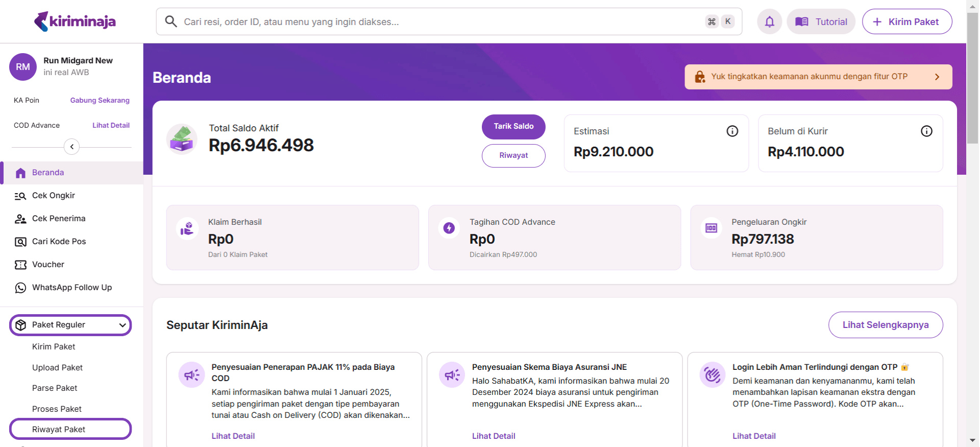Click the Klaim Berhasil icon
The width and height of the screenshot is (980, 447).
187,228
